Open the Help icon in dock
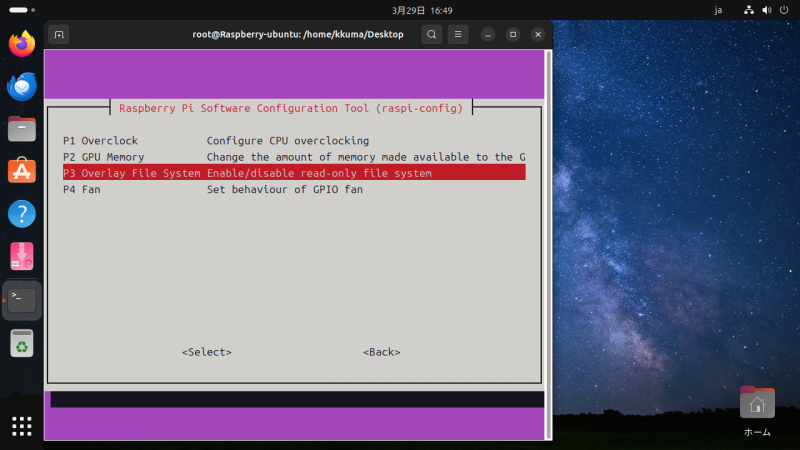 [22, 214]
